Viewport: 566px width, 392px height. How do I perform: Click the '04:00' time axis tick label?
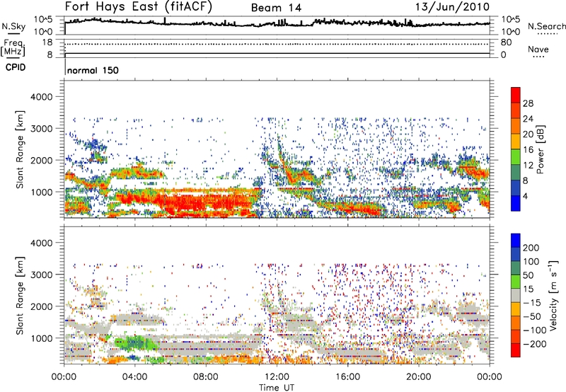click(134, 377)
